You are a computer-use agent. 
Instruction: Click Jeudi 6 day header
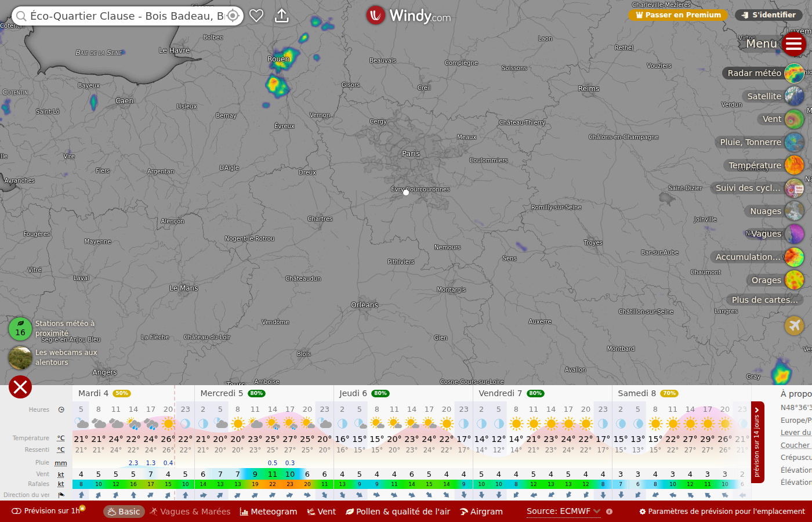(x=353, y=393)
